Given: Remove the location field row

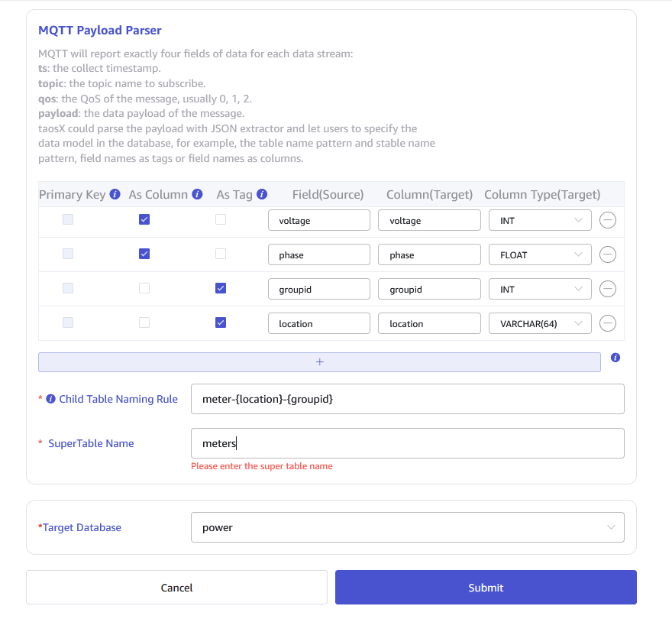Looking at the screenshot, I should 608,322.
